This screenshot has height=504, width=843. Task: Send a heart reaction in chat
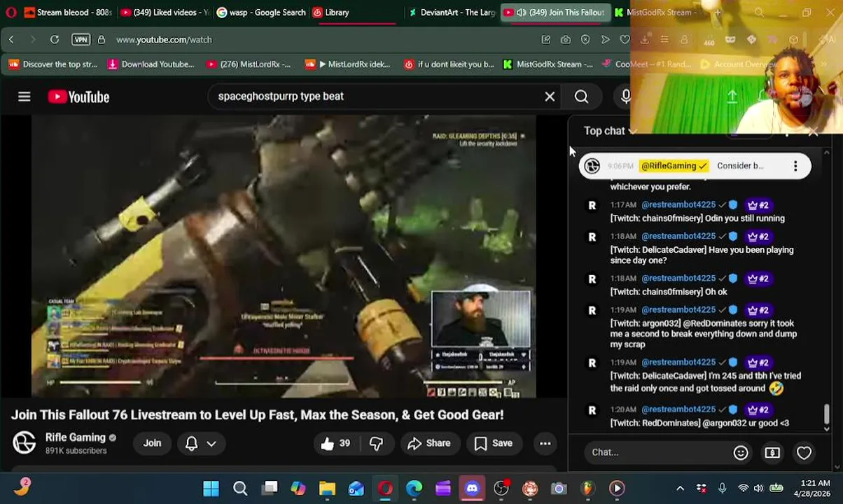804,453
